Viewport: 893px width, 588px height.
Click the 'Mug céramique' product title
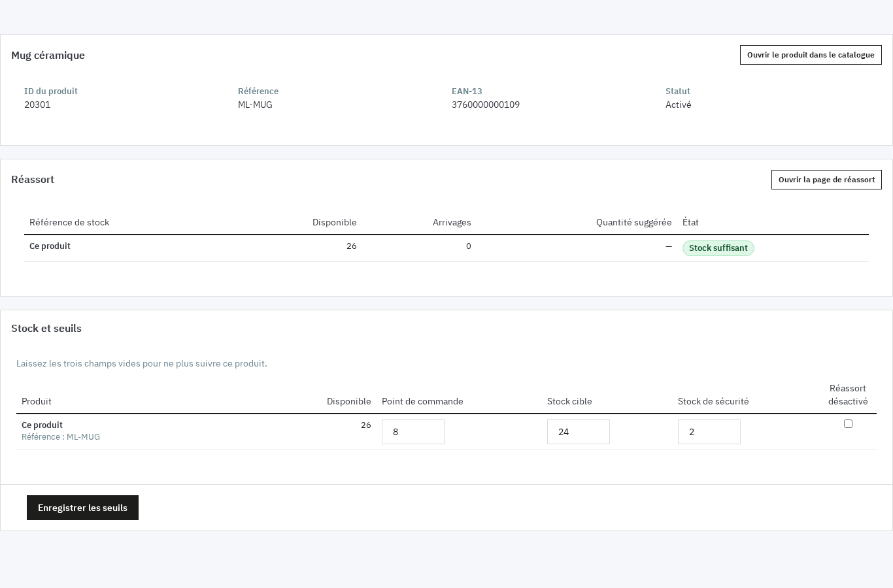(48, 56)
